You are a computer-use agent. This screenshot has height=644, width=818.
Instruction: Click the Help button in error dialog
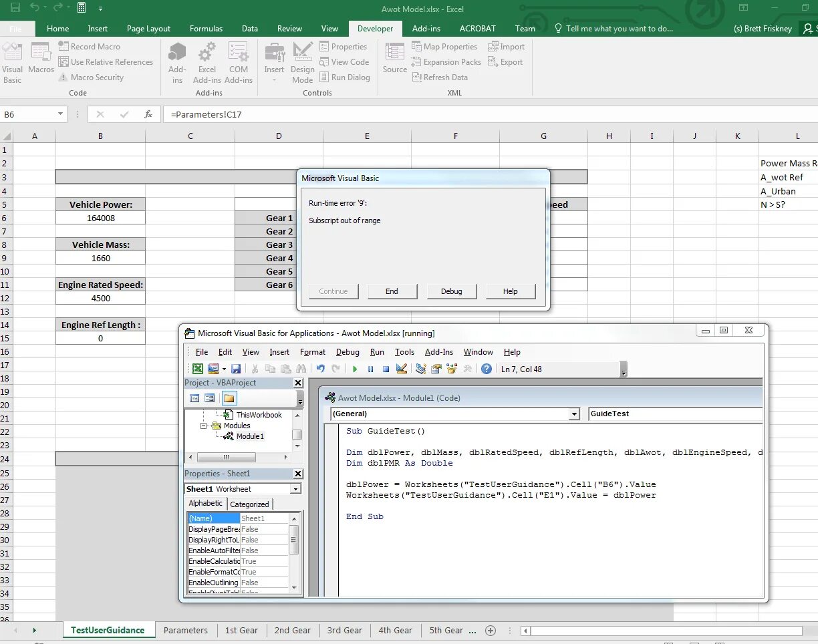pyautogui.click(x=511, y=291)
